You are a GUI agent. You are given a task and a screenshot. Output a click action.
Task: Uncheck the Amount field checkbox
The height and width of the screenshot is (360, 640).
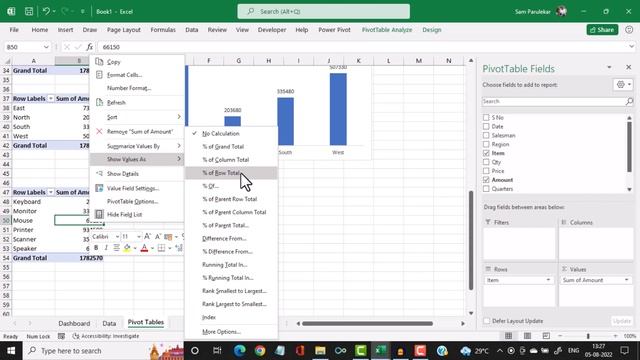click(486, 180)
